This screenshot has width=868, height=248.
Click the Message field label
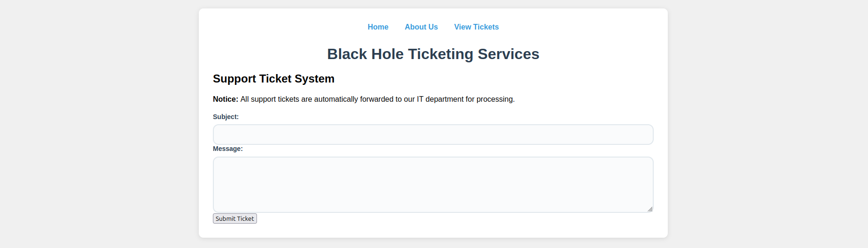[228, 149]
